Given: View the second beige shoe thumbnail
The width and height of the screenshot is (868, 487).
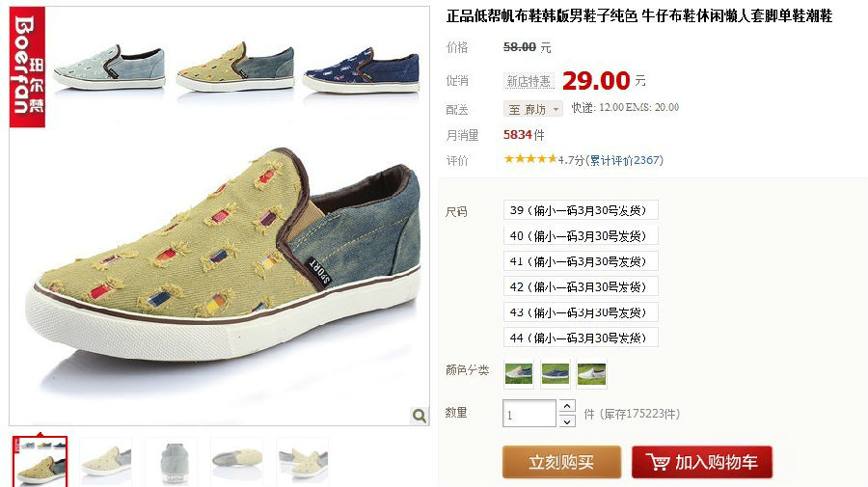Looking at the screenshot, I should pos(106,462).
